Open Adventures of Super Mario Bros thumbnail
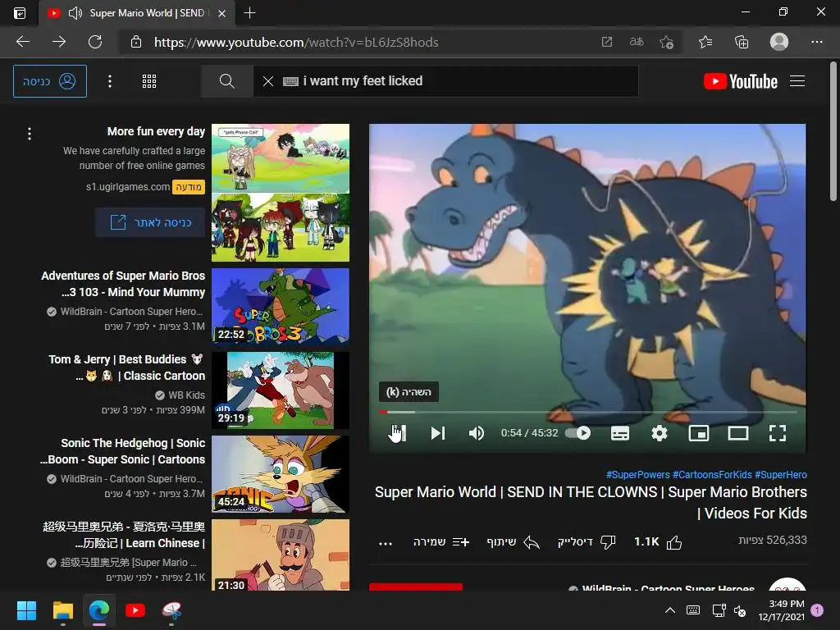Viewport: 840px width, 630px height. click(281, 307)
